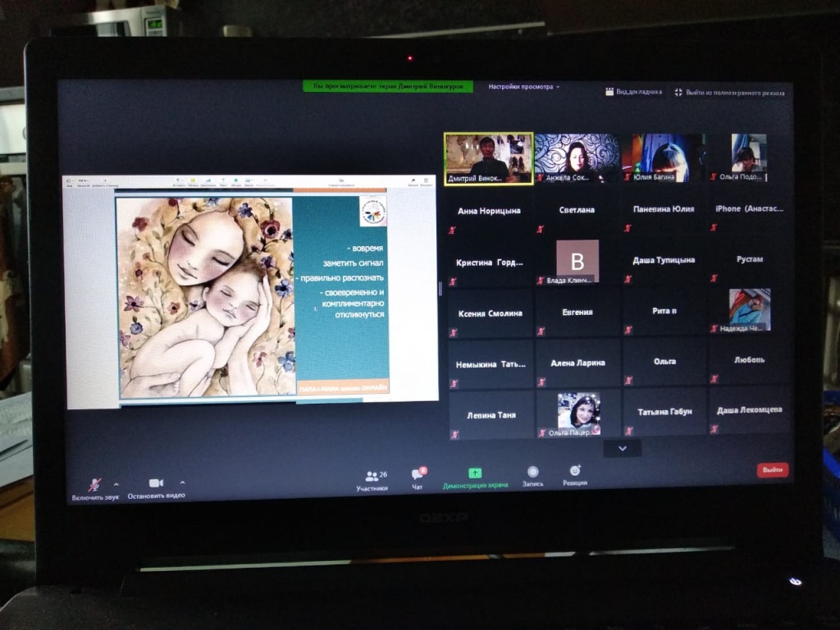Expand video options arrow beside camera
Viewport: 840px width, 630px height.
(182, 482)
